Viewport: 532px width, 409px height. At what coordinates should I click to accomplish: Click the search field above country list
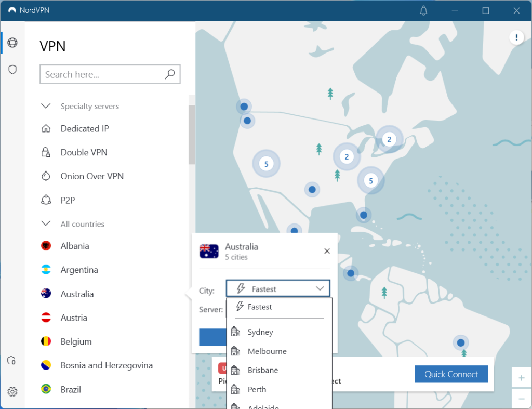pos(110,74)
